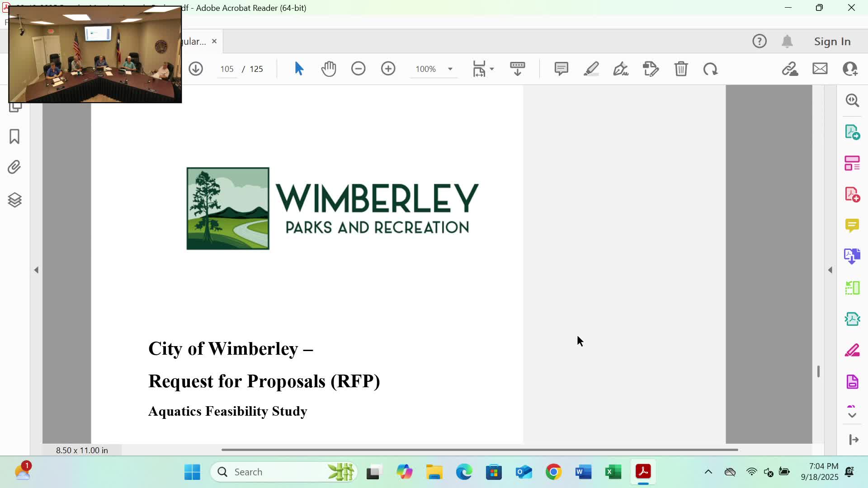This screenshot has width=868, height=488.
Task: Click the Delete trash can icon
Action: coord(681,69)
